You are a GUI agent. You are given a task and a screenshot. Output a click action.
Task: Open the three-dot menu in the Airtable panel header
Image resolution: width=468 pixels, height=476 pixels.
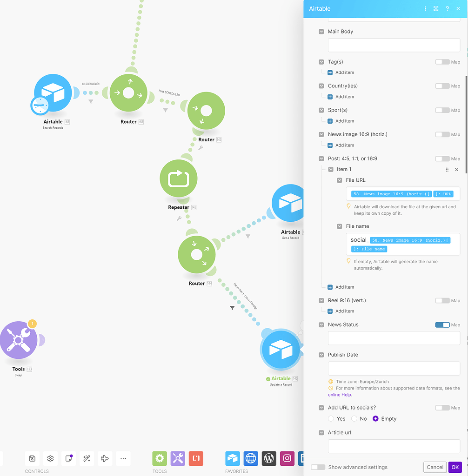click(x=426, y=8)
